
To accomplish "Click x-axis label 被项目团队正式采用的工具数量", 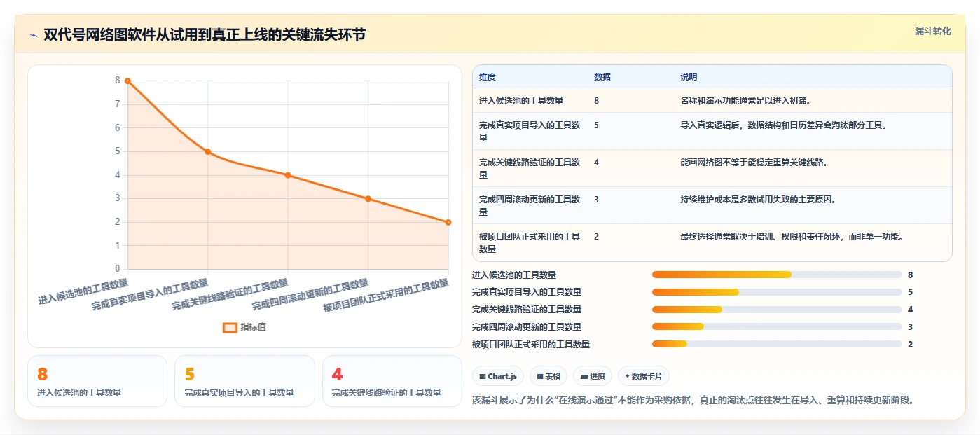I will [386, 296].
